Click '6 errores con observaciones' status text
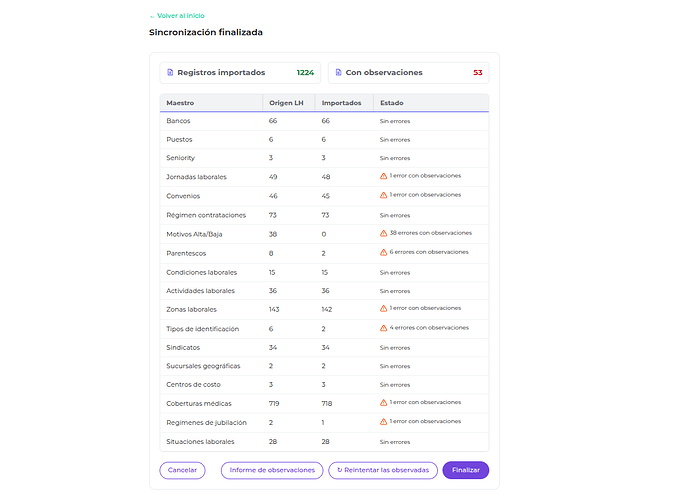 tap(429, 252)
